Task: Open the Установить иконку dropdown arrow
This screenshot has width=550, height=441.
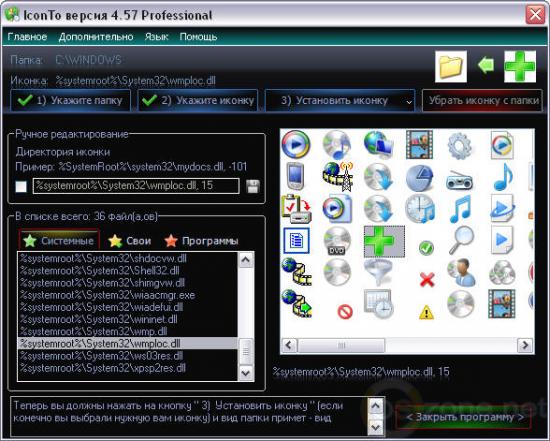Action: (x=409, y=102)
